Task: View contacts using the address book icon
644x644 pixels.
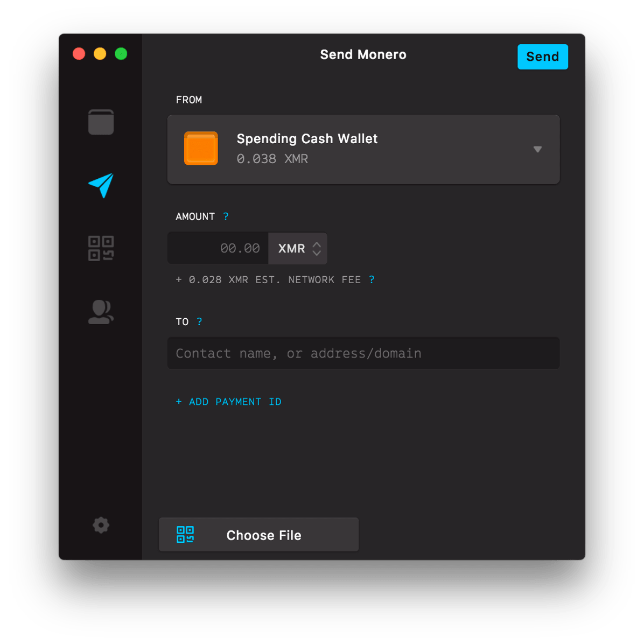Action: pos(101,311)
